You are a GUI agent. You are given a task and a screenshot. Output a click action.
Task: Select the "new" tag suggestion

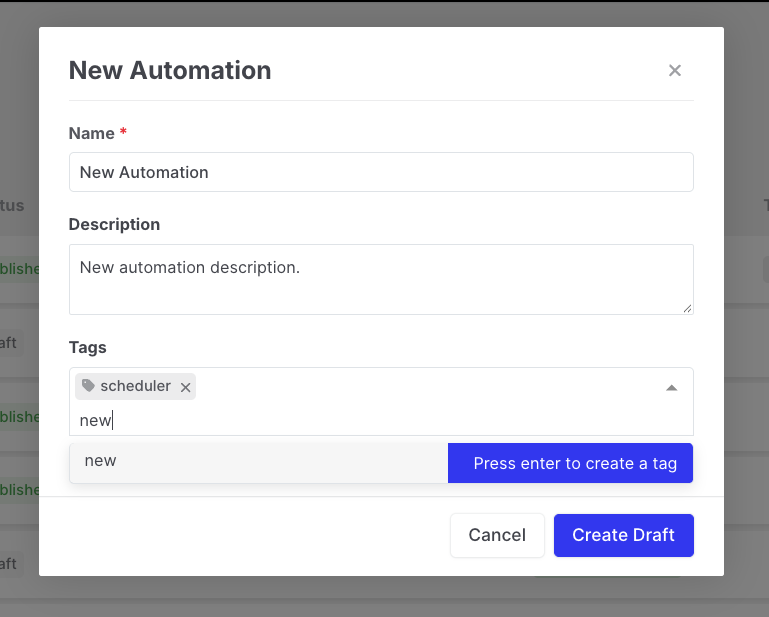[x=259, y=463]
